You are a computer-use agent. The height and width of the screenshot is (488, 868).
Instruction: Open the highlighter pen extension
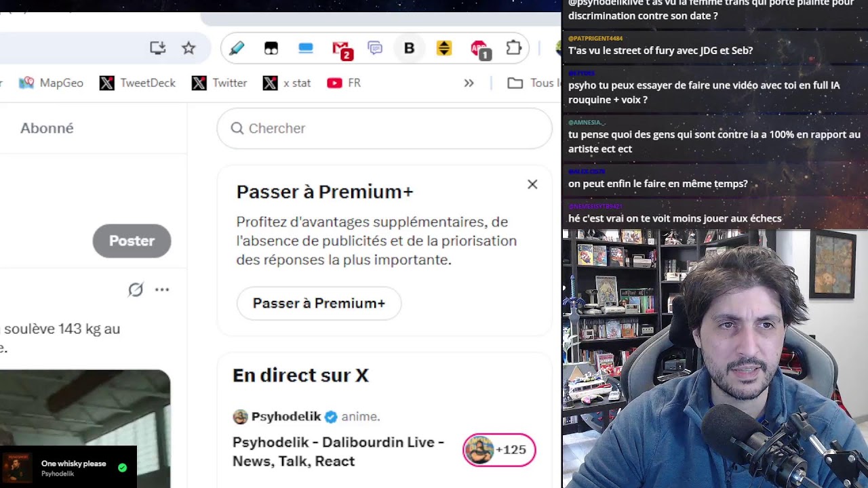pos(236,48)
